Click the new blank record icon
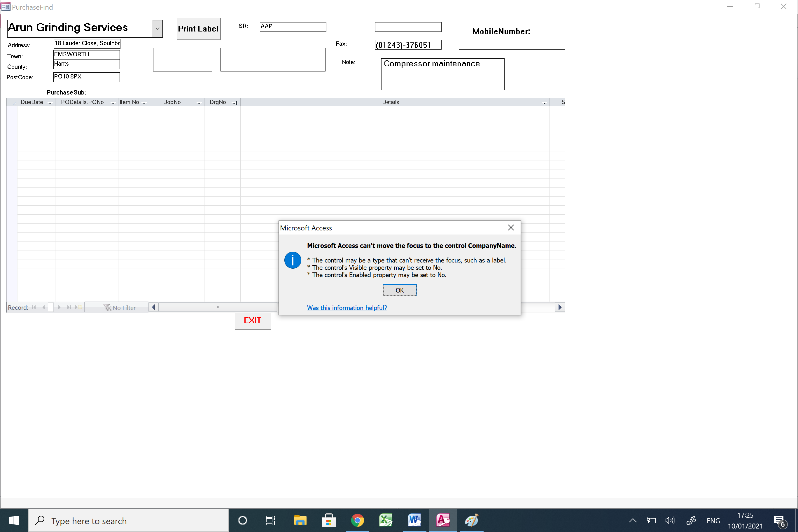The width and height of the screenshot is (798, 532). 78,307
